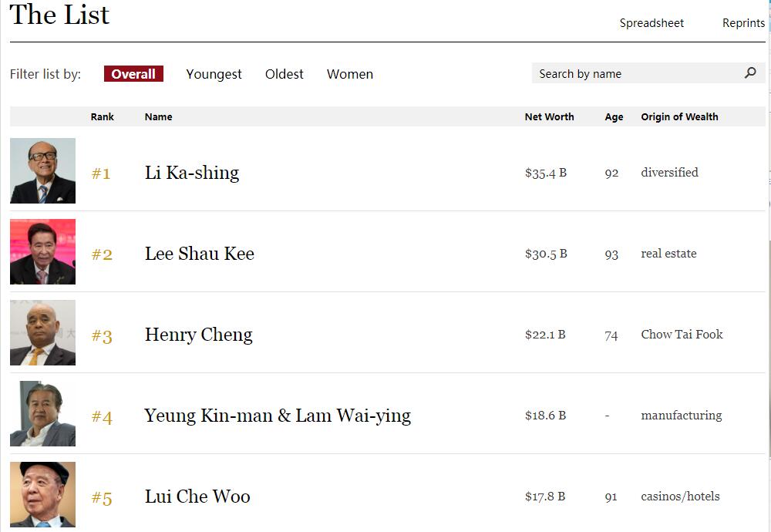This screenshot has height=532, width=771.
Task: Open Yeung Kin-man & Lam Wai-ying profile
Action: coord(278,416)
